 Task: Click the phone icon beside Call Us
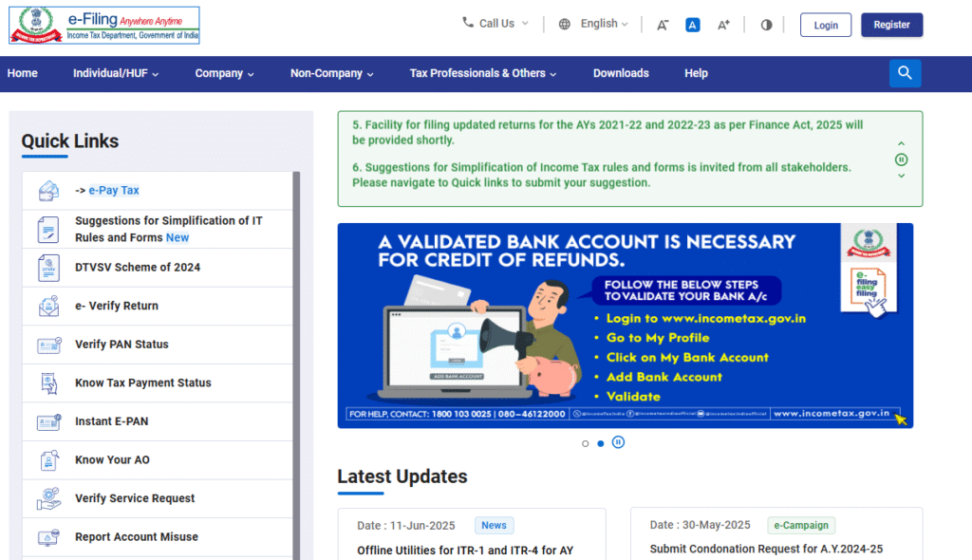click(x=467, y=23)
